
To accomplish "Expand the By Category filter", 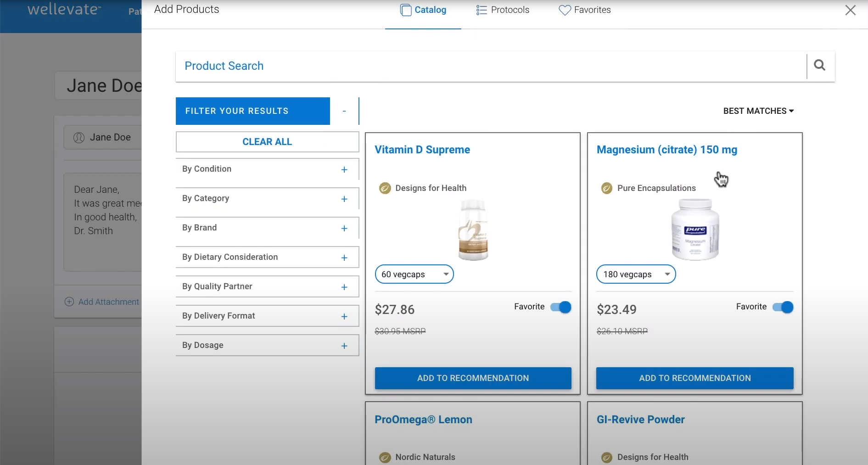I will click(267, 199).
